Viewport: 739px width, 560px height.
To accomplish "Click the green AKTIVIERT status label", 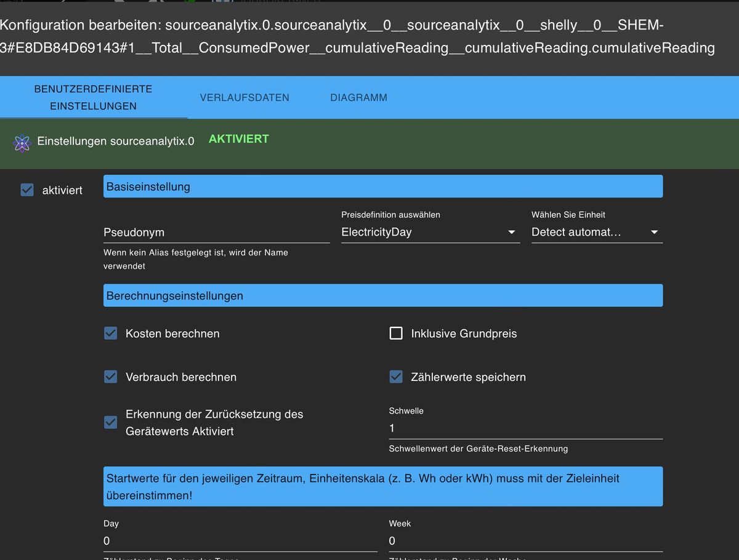I will click(x=239, y=139).
